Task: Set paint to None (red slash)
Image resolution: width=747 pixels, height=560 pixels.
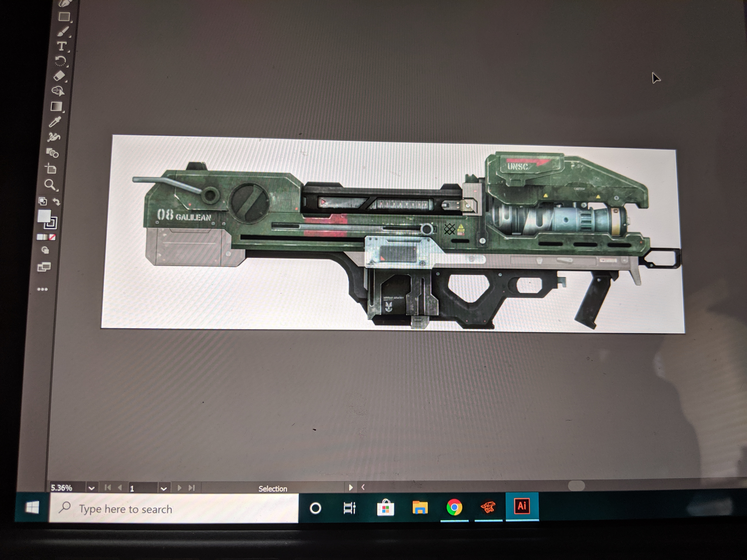Action: click(x=52, y=237)
